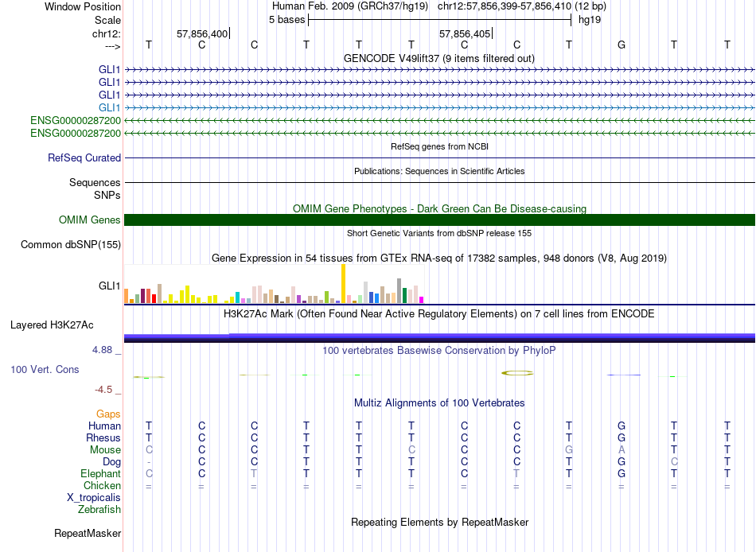Click the A base in Mouse alignment row
The height and width of the screenshot is (552, 756).
point(622,450)
